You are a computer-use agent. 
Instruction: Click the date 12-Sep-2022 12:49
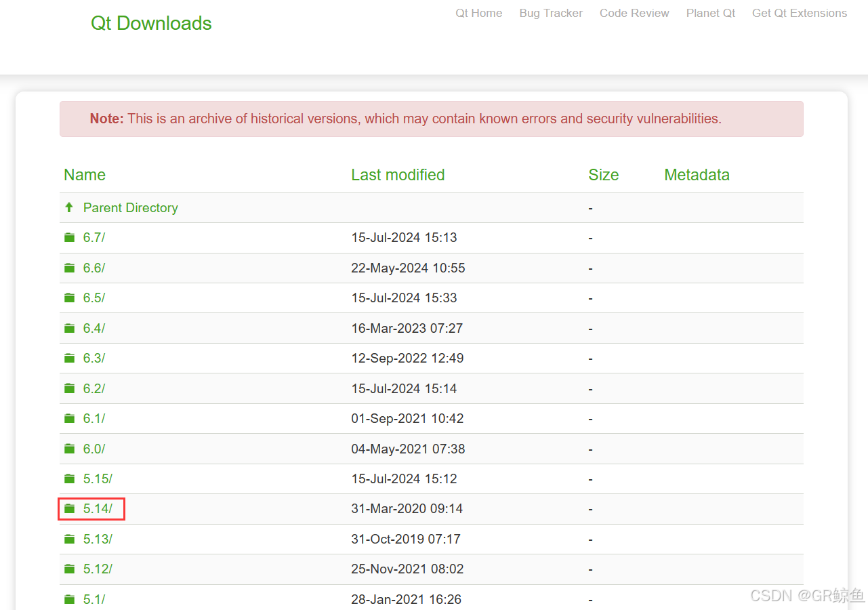407,359
